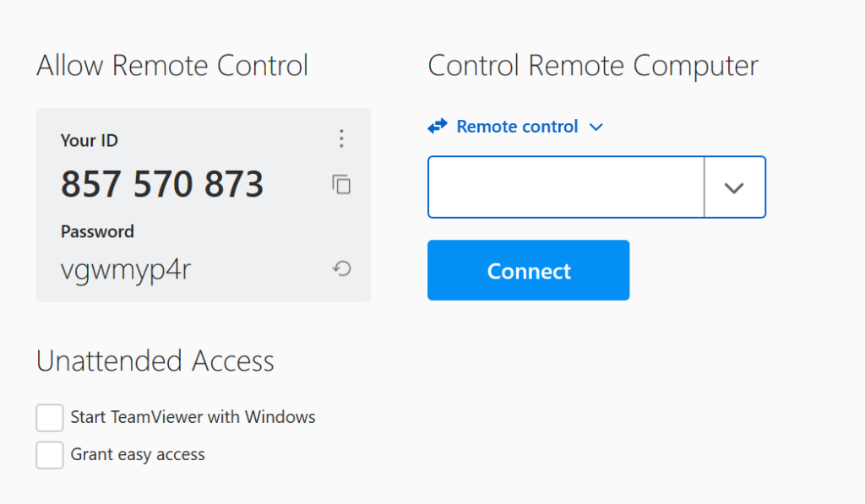Click the copy icon next to 857 570 873
This screenshot has height=504, width=865.
[341, 184]
